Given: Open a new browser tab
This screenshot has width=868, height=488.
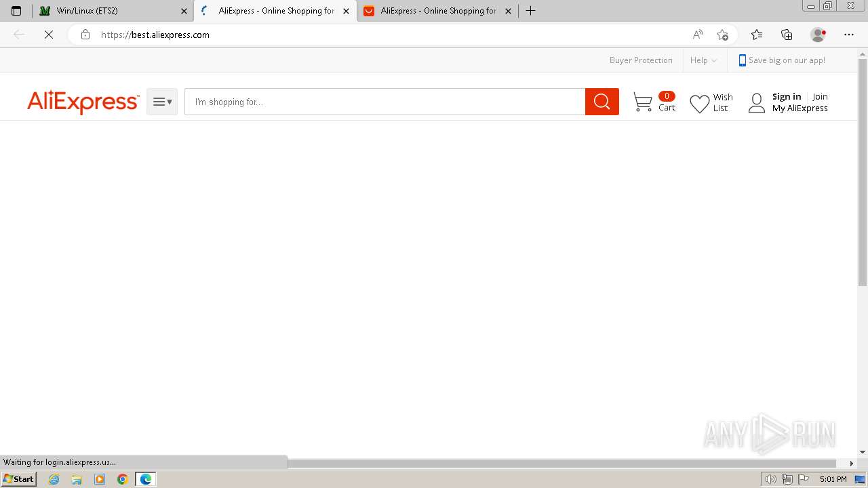Looking at the screenshot, I should (531, 11).
